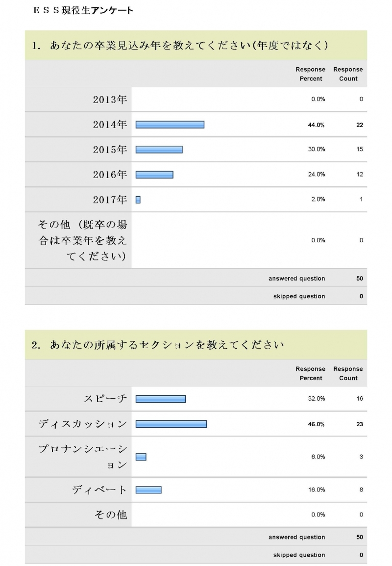Select the スピーチ response bar
This screenshot has height=566, width=392.
(x=161, y=399)
